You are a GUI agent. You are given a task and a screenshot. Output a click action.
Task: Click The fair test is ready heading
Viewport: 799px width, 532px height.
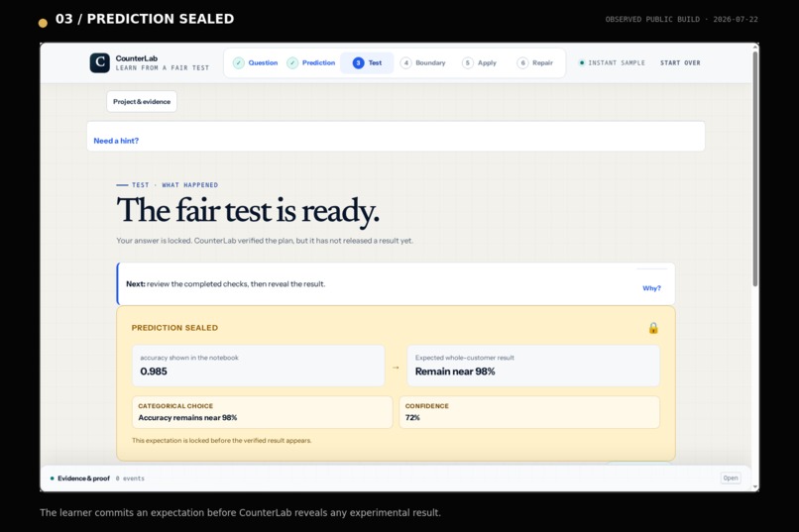click(x=248, y=210)
